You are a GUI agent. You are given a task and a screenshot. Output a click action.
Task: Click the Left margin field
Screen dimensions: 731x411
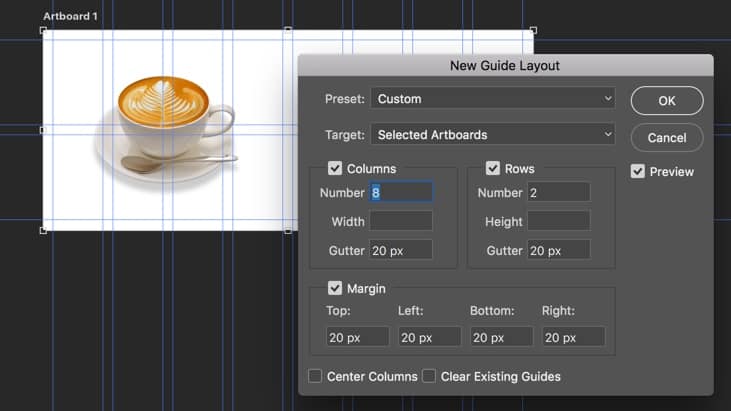click(429, 337)
